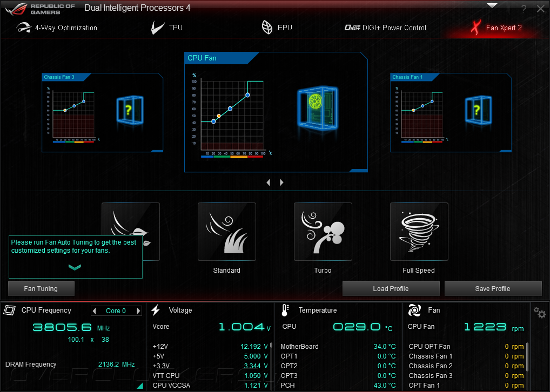Click the DRAM Frequency 2136.2 MHz value
Image resolution: width=550 pixels, height=392 pixels.
tap(117, 364)
